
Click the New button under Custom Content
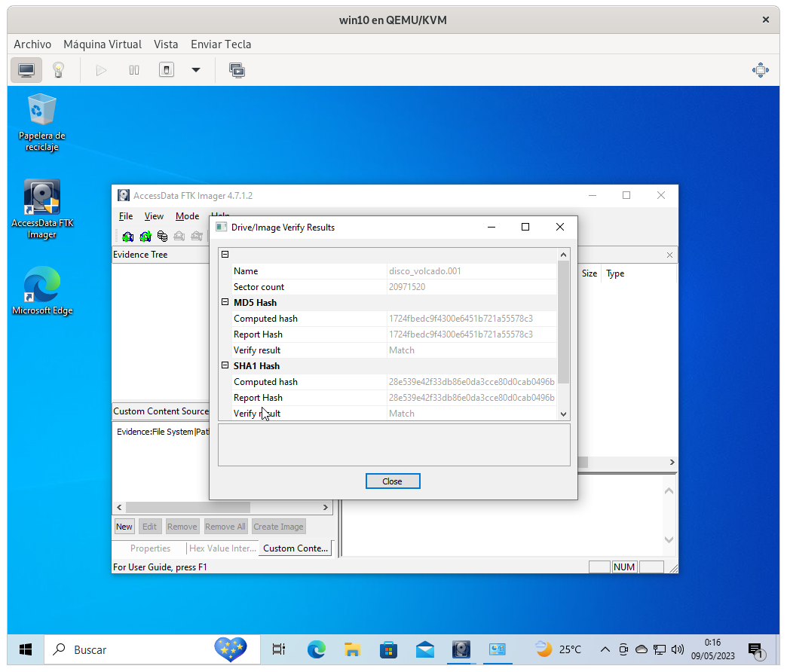124,527
